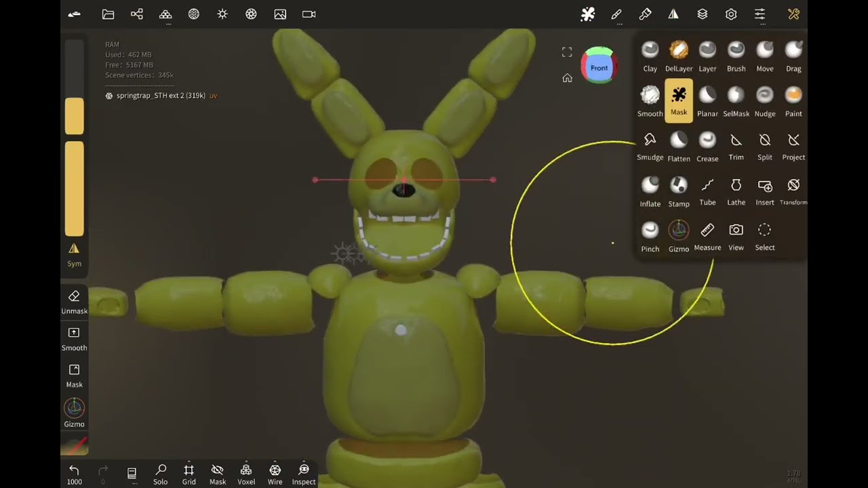Toggle Mask visibility in bottom bar
This screenshot has height=488, width=868.
[218, 474]
